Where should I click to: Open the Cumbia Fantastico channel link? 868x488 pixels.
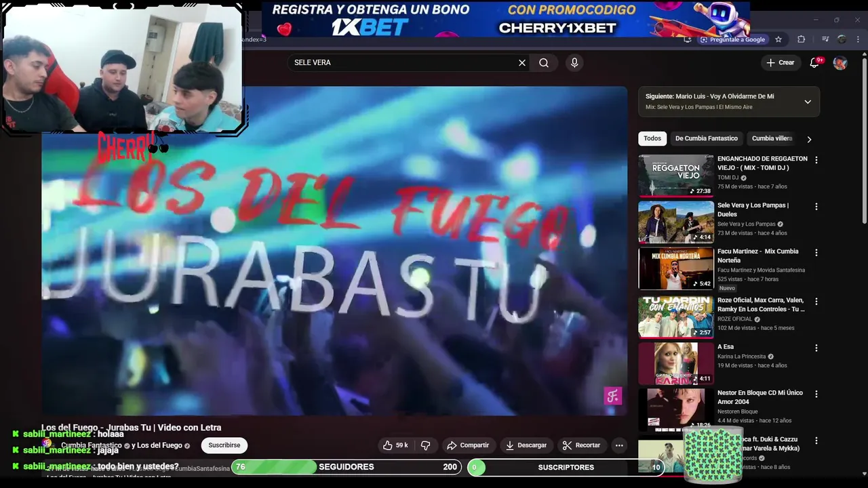coord(92,445)
